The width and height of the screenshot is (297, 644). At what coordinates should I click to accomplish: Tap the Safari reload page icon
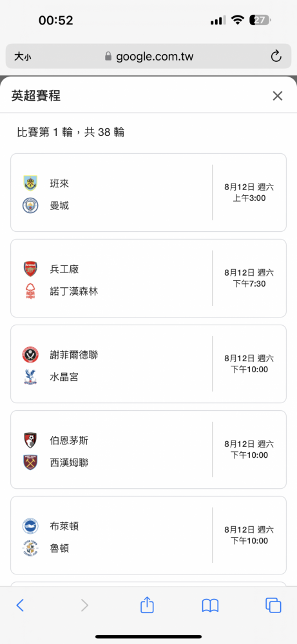[276, 56]
